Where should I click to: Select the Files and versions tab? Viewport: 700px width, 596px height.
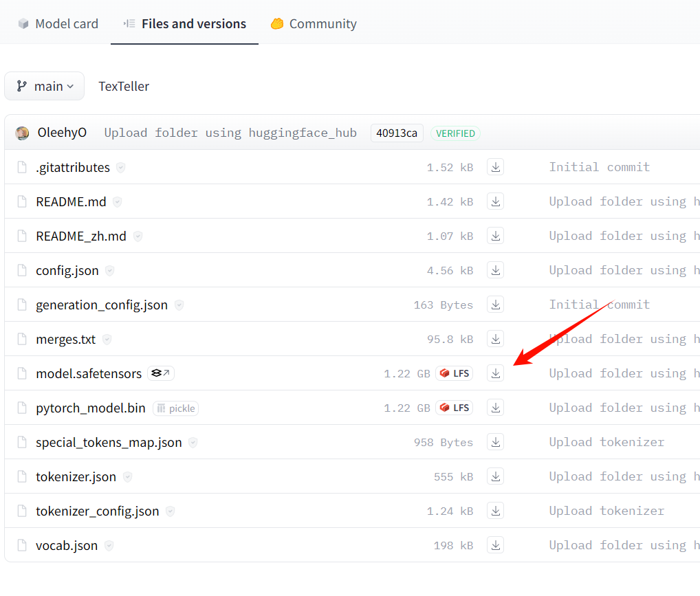(x=185, y=23)
